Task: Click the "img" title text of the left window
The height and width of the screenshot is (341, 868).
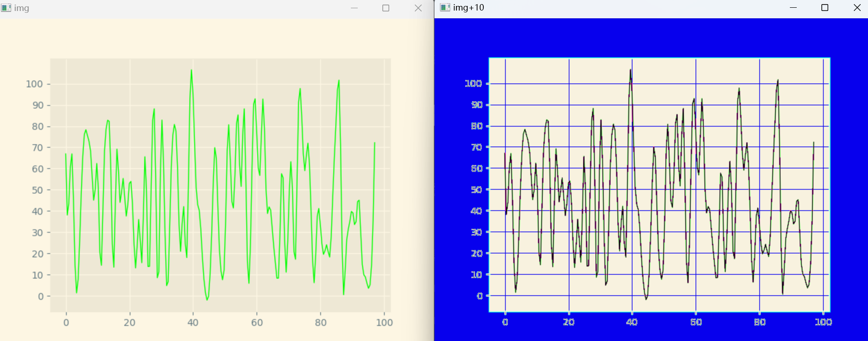Action: [x=21, y=8]
